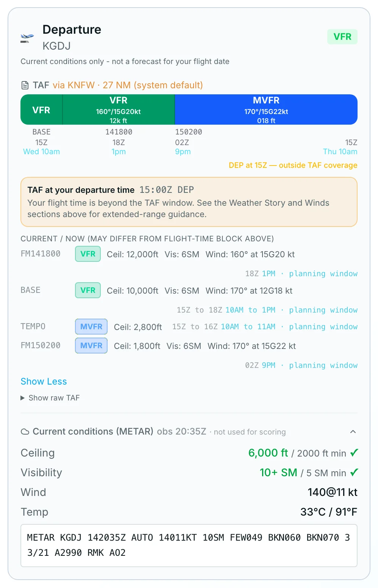This screenshot has width=378, height=588.
Task: Click the VFR badge in BASE row
Action: click(x=88, y=290)
